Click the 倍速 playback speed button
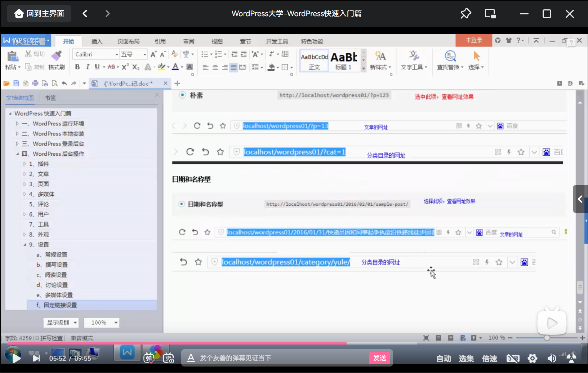Screen dimensions: 588x373 [490, 359]
